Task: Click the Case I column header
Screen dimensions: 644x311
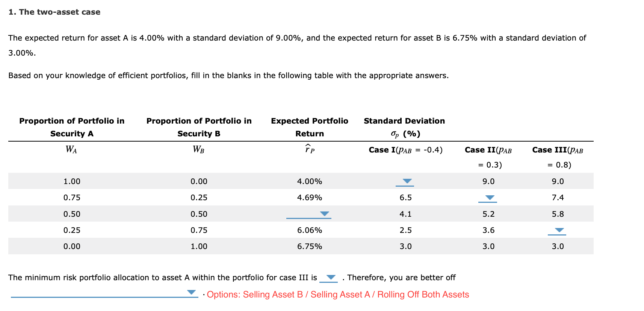Action: click(405, 149)
